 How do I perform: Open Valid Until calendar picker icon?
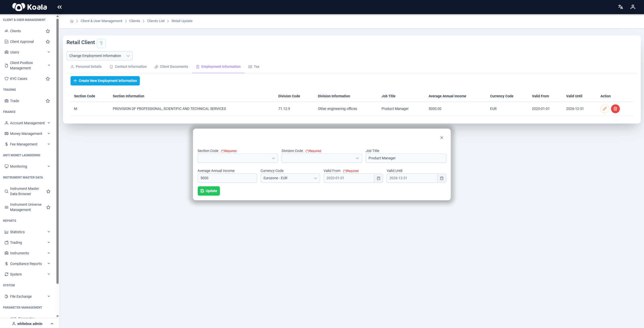click(442, 178)
